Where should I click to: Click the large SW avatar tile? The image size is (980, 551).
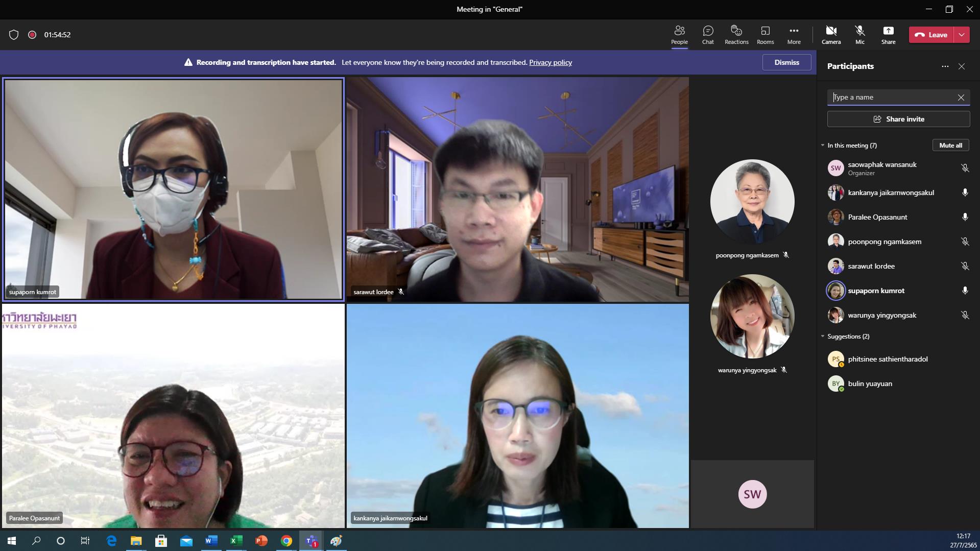click(752, 494)
